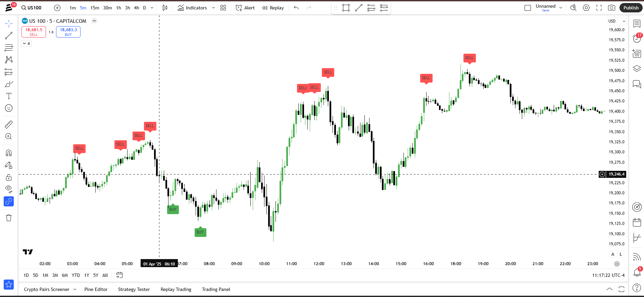Image resolution: width=644 pixels, height=297 pixels.
Task: Open the Trading Panel tab
Action: click(x=216, y=289)
